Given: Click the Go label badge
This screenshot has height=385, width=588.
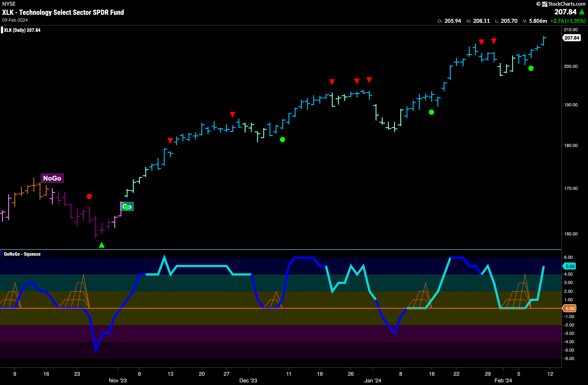Looking at the screenshot, I should tap(127, 206).
